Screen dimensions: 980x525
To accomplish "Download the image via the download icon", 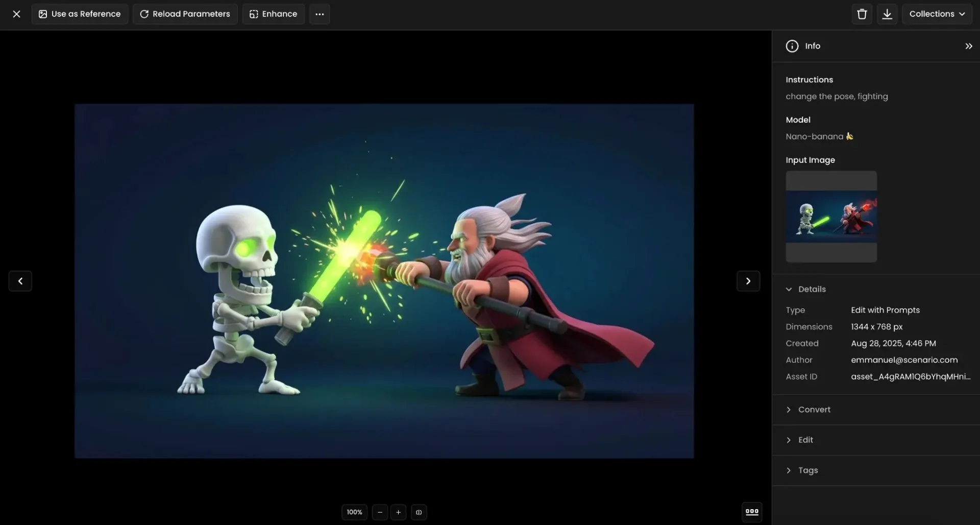I will click(887, 14).
